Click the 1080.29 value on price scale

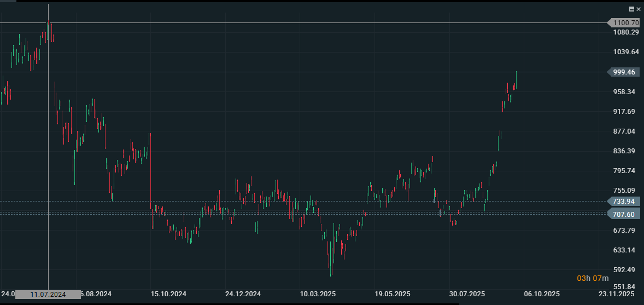625,32
